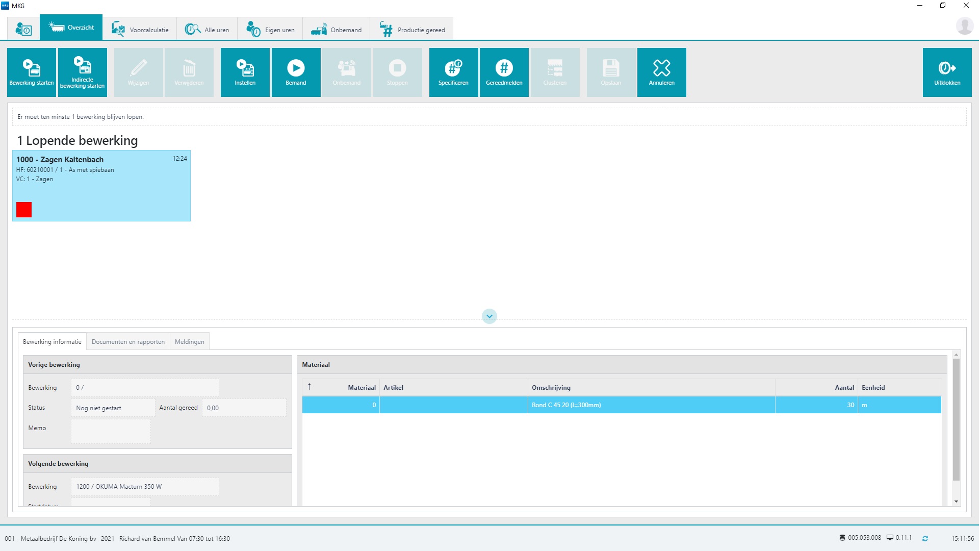Open the Alle uren tab
The image size is (980, 551).
click(207, 30)
